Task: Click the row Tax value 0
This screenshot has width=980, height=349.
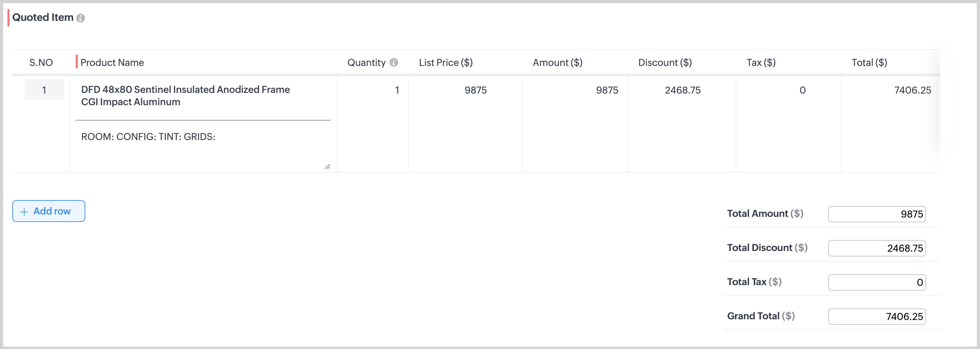Action: point(789,90)
